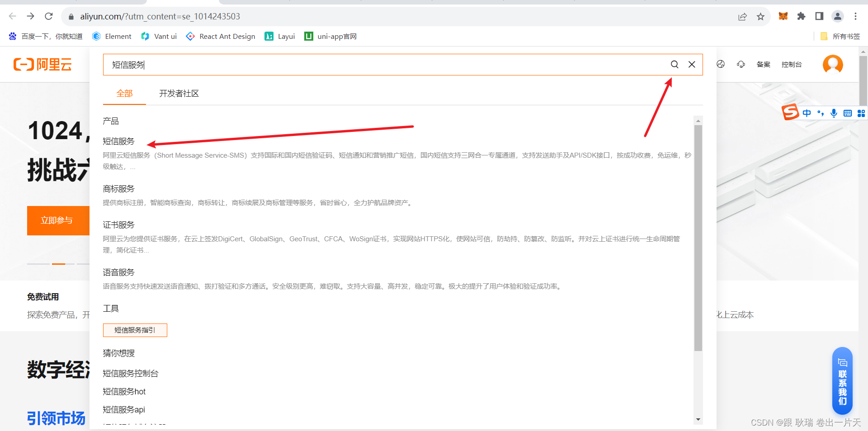Clear the search box with X icon
The width and height of the screenshot is (868, 431).
click(692, 65)
